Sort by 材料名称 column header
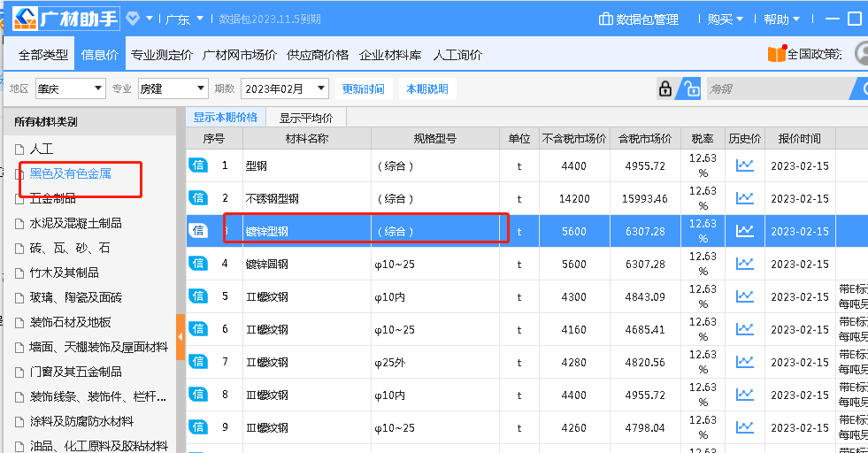The height and width of the screenshot is (453, 868). tap(307, 138)
